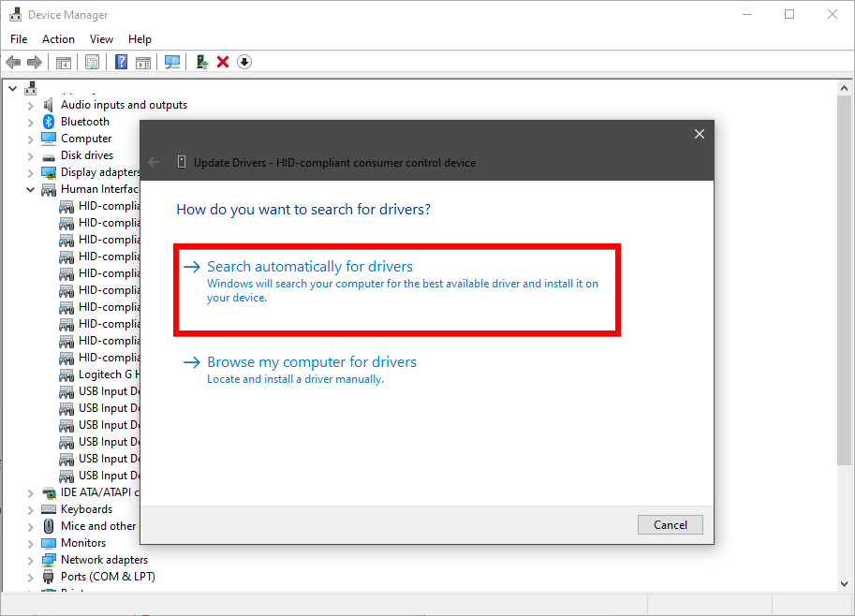Open the View menu
Viewport: 855px width, 616px height.
tap(101, 39)
